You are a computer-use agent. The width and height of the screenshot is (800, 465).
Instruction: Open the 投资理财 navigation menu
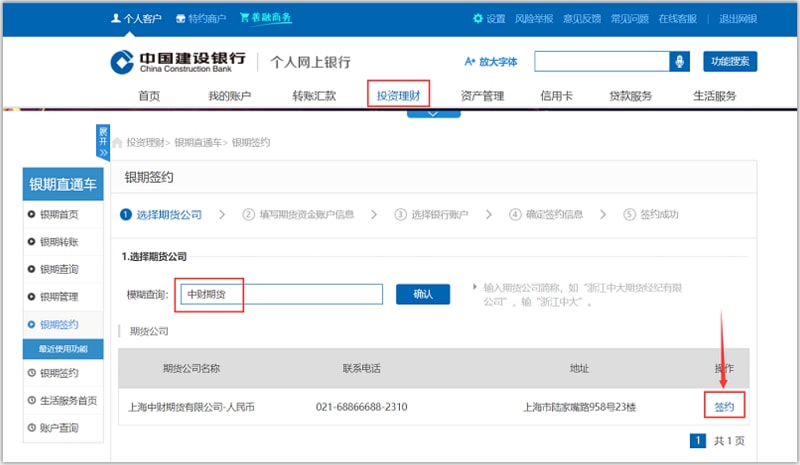point(398,96)
